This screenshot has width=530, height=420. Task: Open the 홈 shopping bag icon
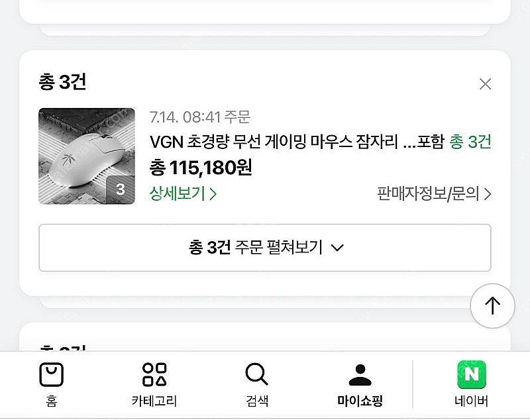(x=52, y=374)
